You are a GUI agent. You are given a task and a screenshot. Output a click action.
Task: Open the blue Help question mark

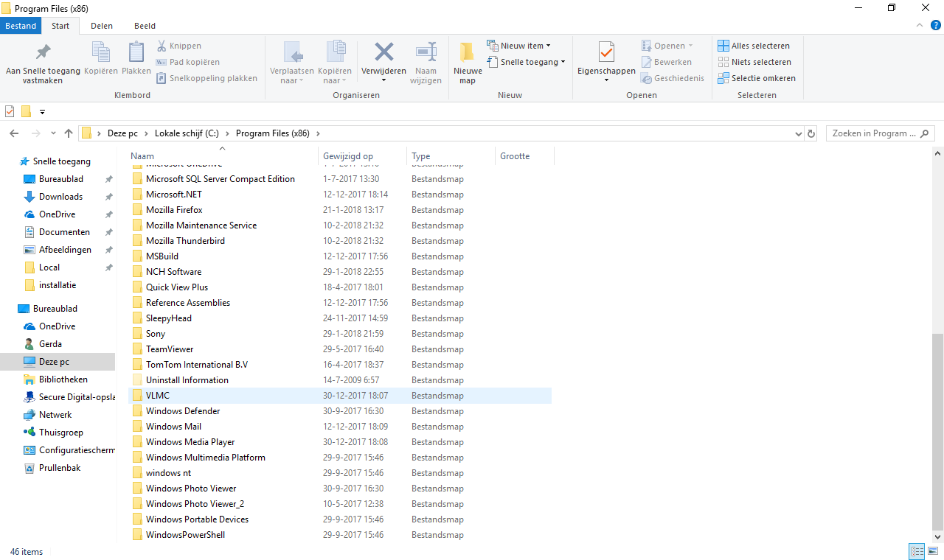pyautogui.click(x=935, y=25)
